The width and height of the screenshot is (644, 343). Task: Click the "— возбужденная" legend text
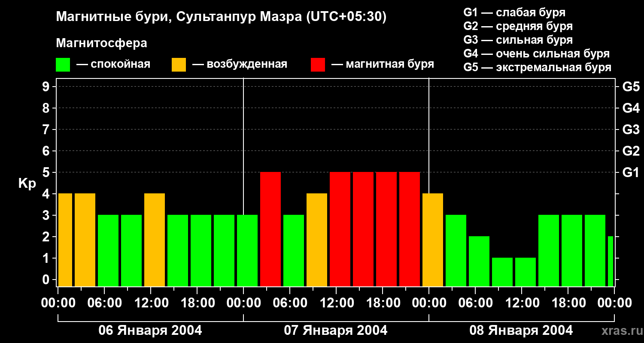(x=240, y=65)
